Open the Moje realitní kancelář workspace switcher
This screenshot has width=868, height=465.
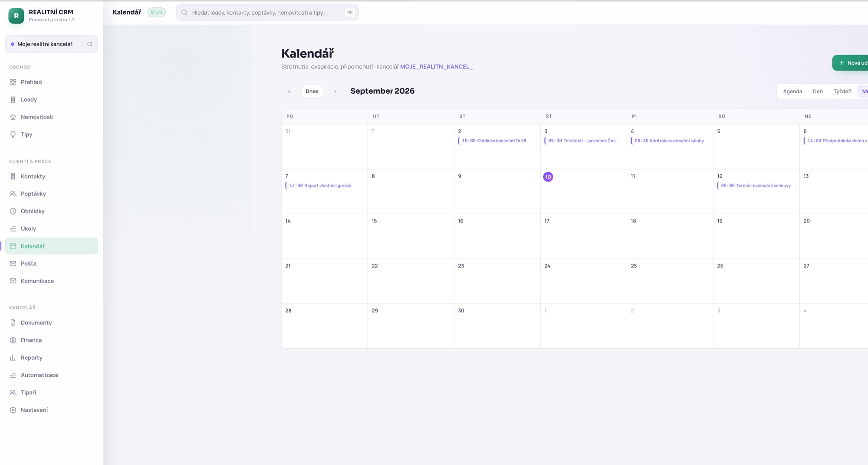click(x=52, y=44)
